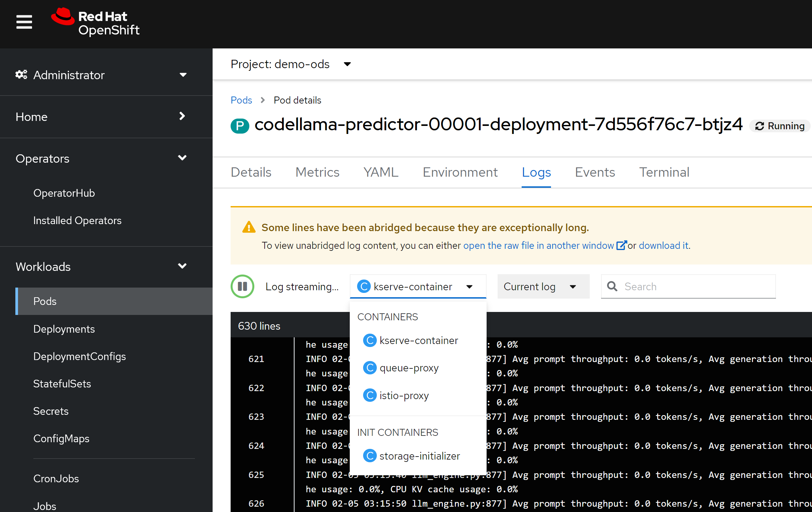Go back using the Pods breadcrumb link
This screenshot has width=812, height=512.
pyautogui.click(x=241, y=100)
